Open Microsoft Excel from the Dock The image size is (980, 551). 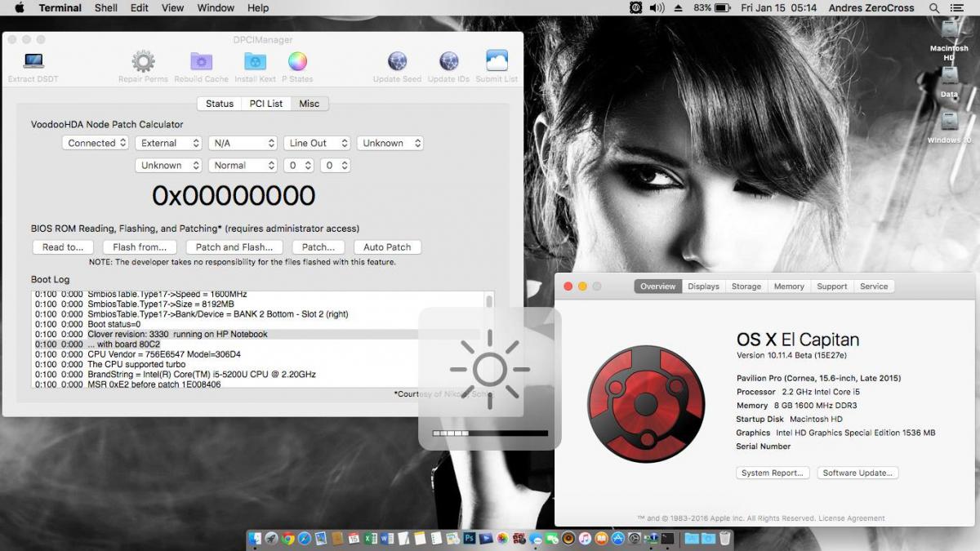click(x=370, y=539)
